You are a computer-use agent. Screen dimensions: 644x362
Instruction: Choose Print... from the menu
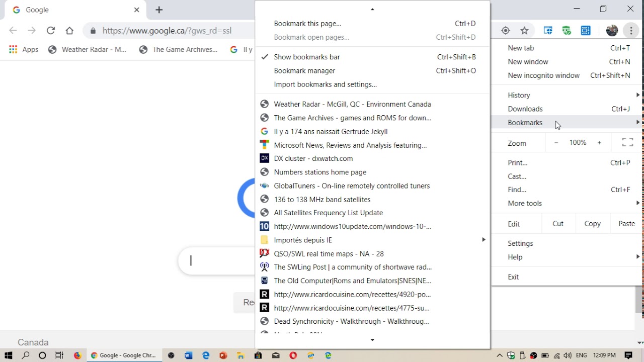click(568, 162)
